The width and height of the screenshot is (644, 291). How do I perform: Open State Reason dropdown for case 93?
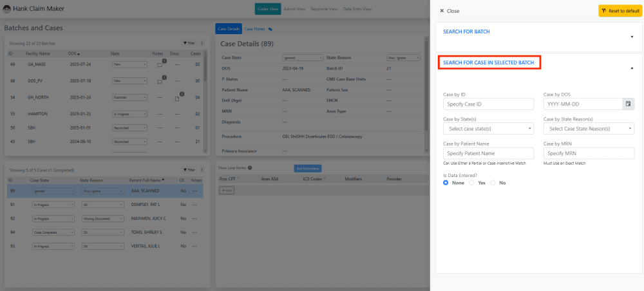click(102, 247)
